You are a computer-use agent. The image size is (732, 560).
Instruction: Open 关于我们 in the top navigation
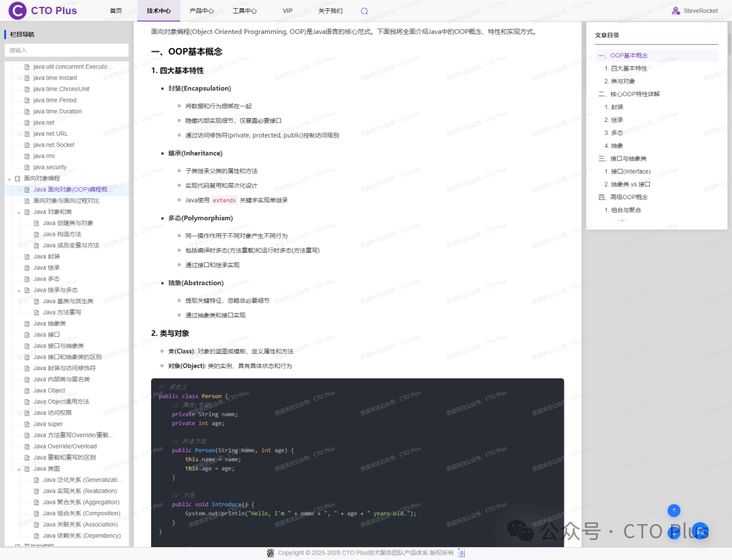click(x=331, y=11)
